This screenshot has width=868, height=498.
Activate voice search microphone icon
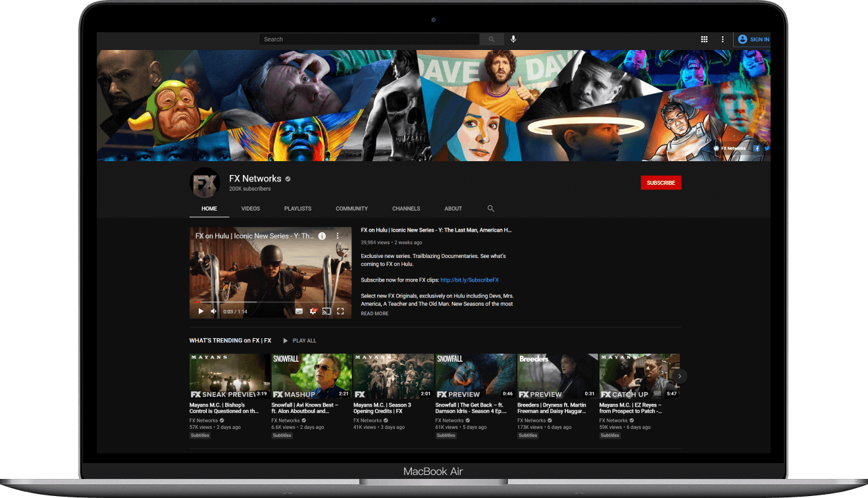tap(513, 39)
